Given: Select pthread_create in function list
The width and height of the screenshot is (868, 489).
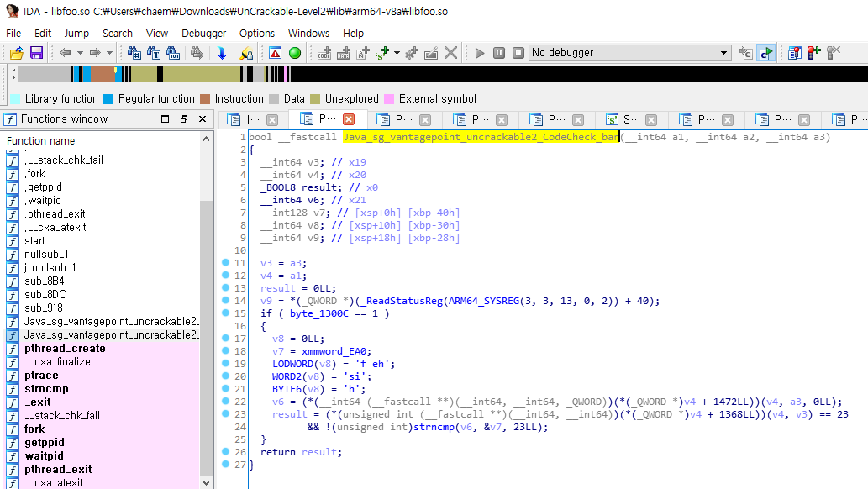Looking at the screenshot, I should [x=102, y=349].
